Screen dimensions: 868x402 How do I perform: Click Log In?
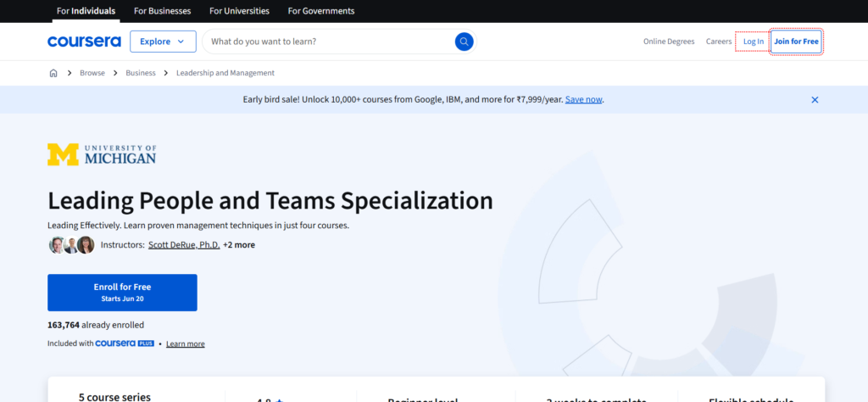coord(753,42)
